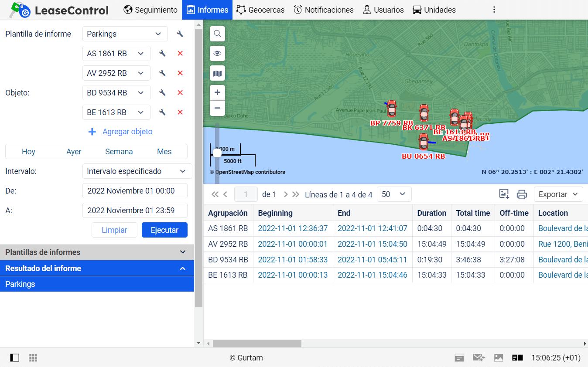
Task: Select the Semana interval button
Action: [x=119, y=152]
